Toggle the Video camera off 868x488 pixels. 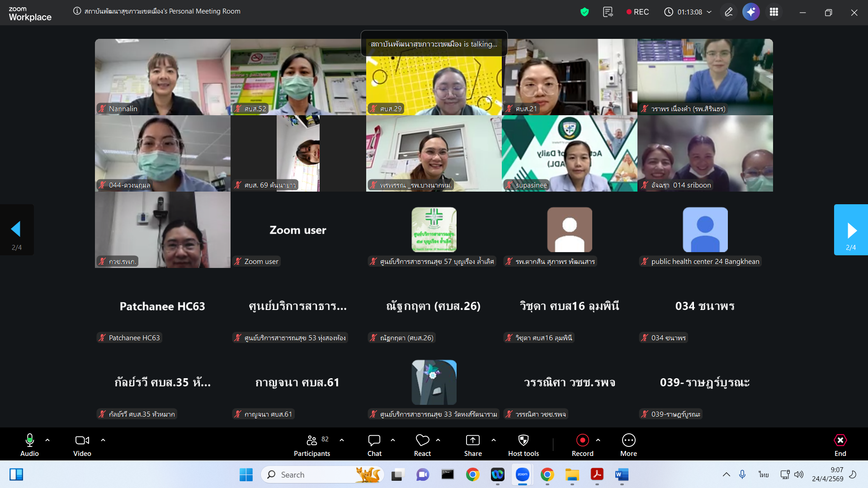click(82, 441)
